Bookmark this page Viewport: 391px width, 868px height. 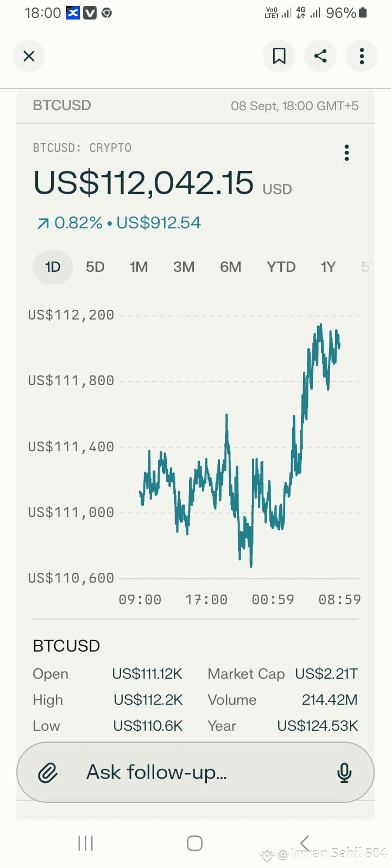point(279,56)
